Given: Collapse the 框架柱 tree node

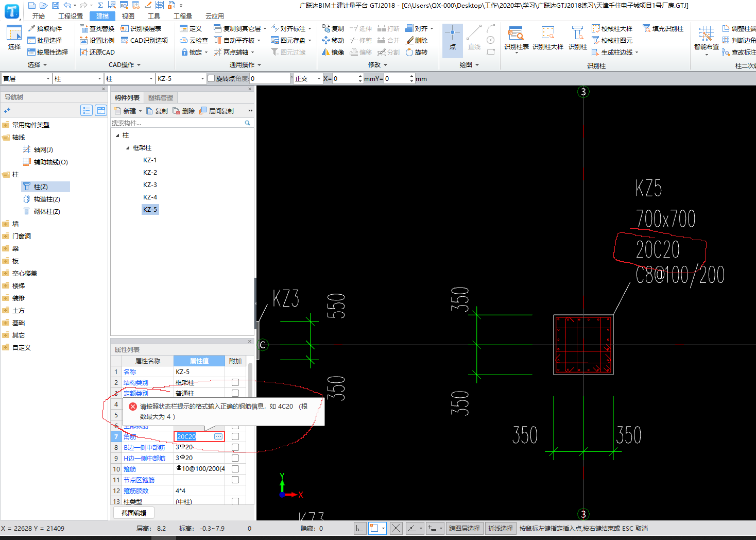Looking at the screenshot, I should 128,148.
